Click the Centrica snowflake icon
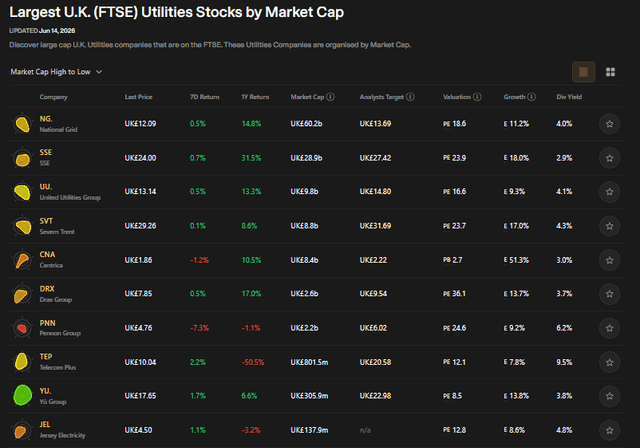This screenshot has width=640, height=448. [x=22, y=260]
